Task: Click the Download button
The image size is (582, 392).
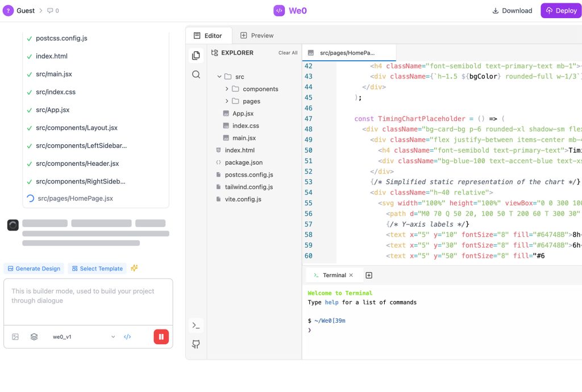Action: 512,11
